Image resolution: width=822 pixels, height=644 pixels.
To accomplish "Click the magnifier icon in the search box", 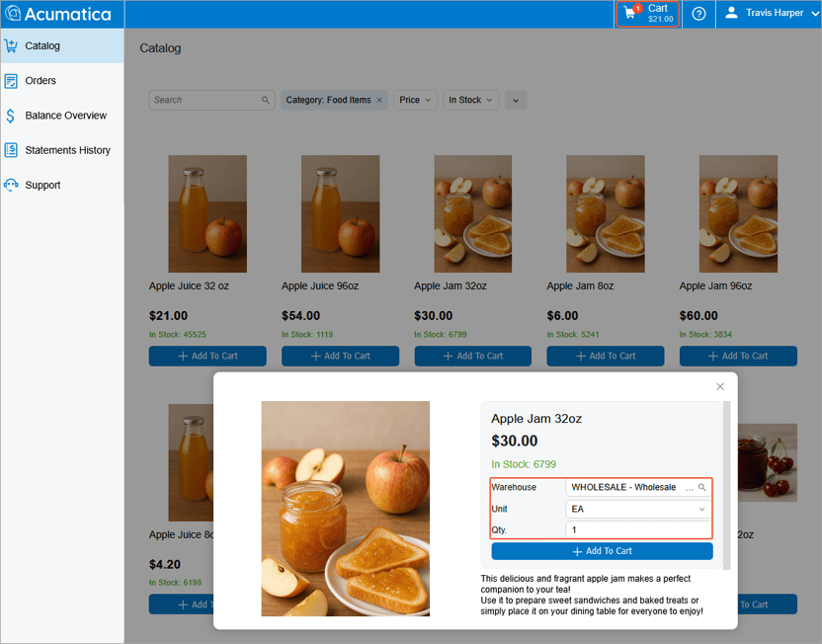I will (265, 100).
